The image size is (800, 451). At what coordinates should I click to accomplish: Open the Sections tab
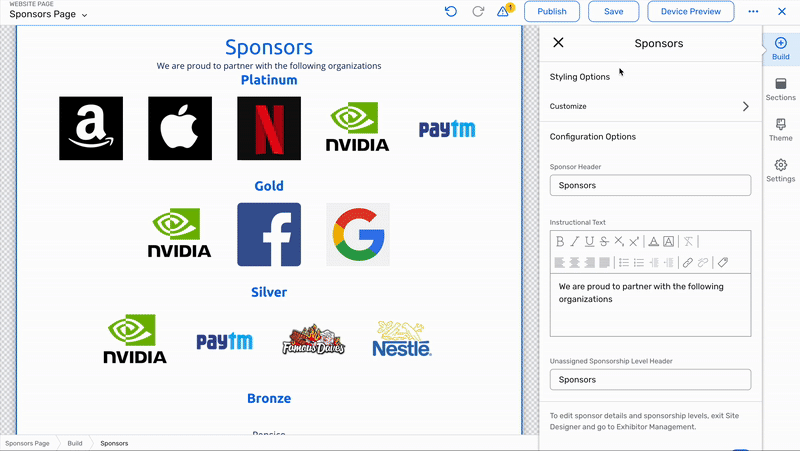(781, 89)
